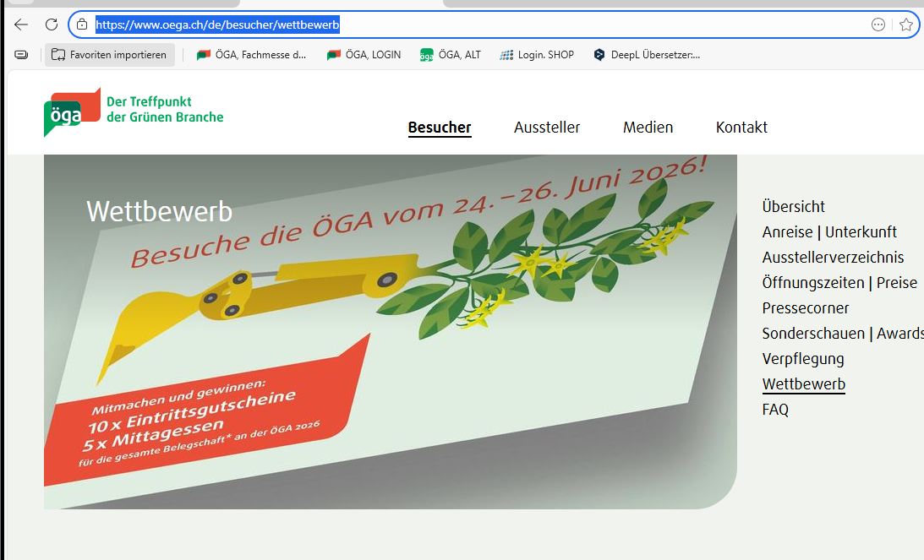Open the ÖGA, LOGIN bookmark flag icon

pyautogui.click(x=335, y=54)
